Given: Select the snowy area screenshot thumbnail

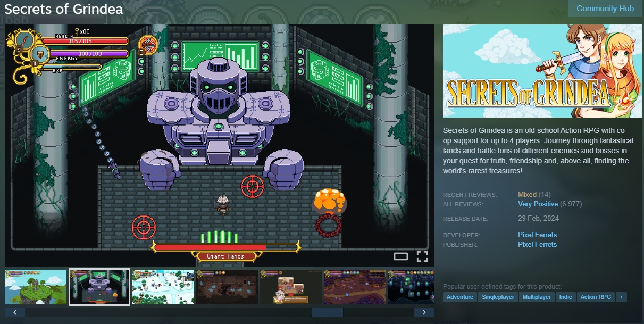Looking at the screenshot, I should (x=163, y=287).
